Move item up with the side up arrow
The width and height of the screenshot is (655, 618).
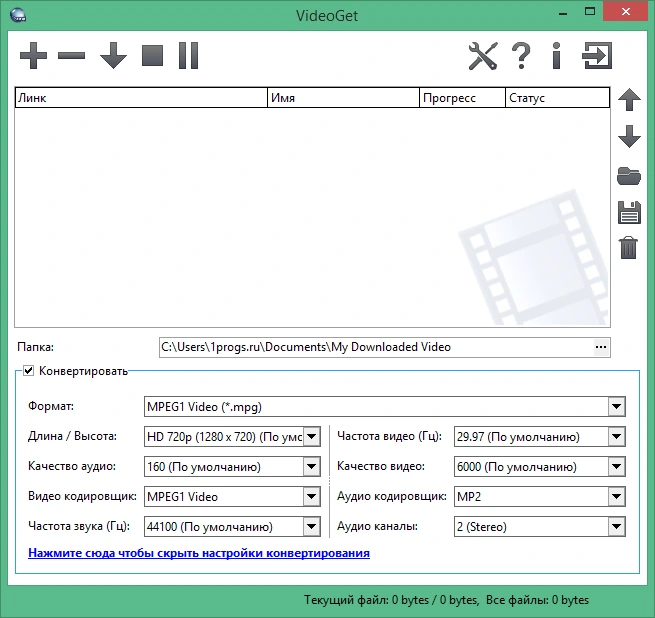click(x=629, y=100)
